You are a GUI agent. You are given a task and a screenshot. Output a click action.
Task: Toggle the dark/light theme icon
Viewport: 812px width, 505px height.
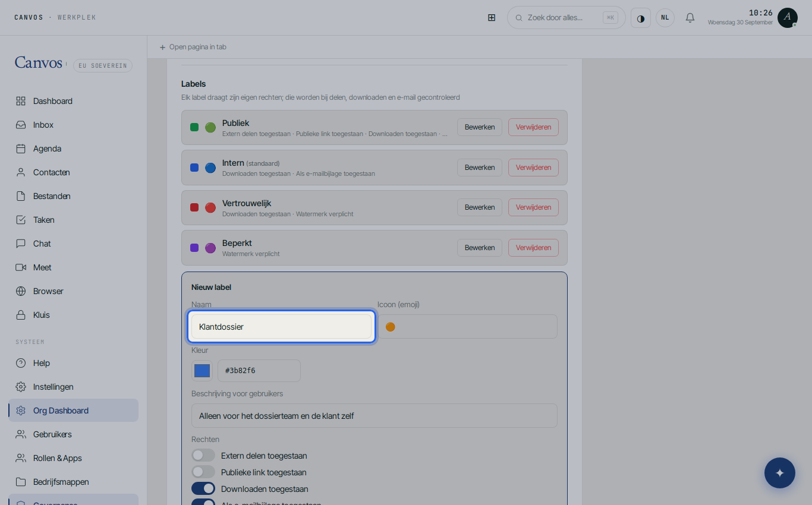tap(641, 18)
